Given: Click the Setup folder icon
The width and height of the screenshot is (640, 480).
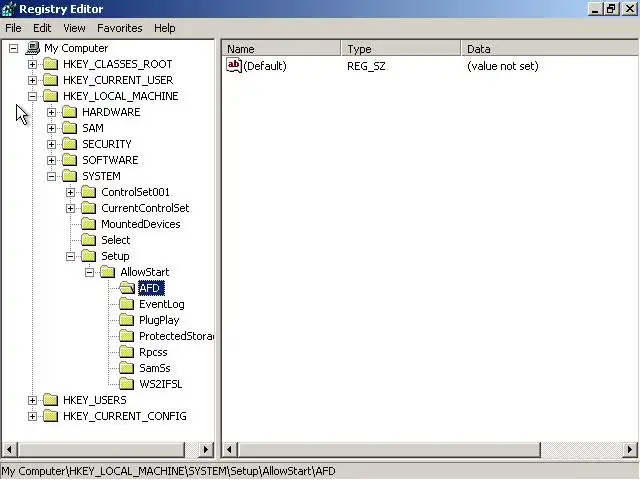Looking at the screenshot, I should [x=88, y=256].
